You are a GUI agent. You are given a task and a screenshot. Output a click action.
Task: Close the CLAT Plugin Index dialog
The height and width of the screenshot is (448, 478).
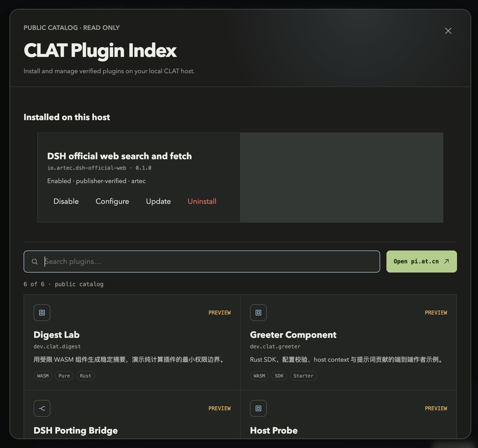448,31
